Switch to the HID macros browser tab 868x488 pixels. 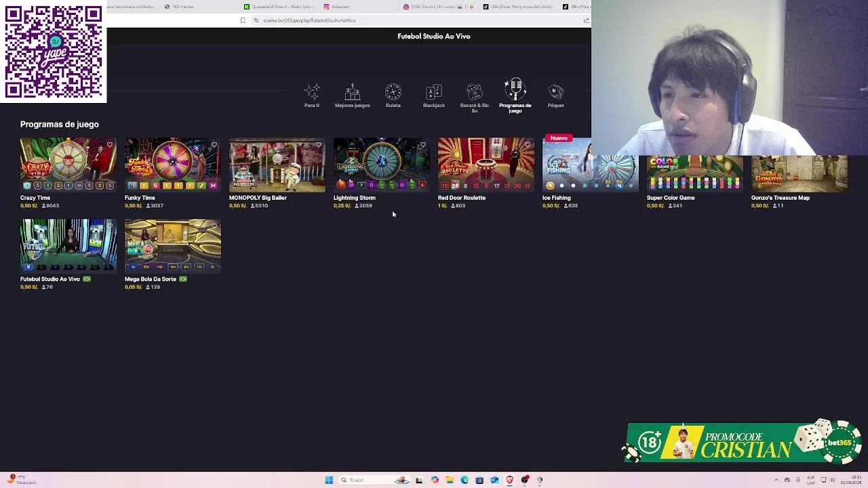coord(180,7)
